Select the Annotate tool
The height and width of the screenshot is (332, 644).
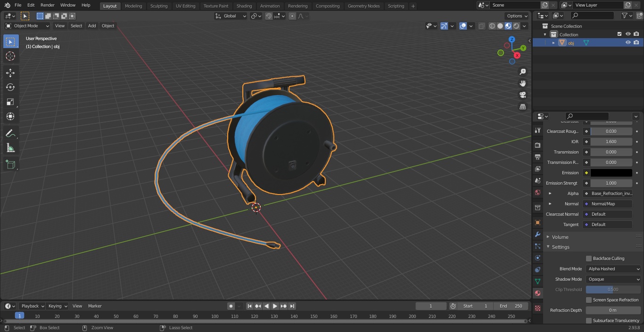coord(10,134)
